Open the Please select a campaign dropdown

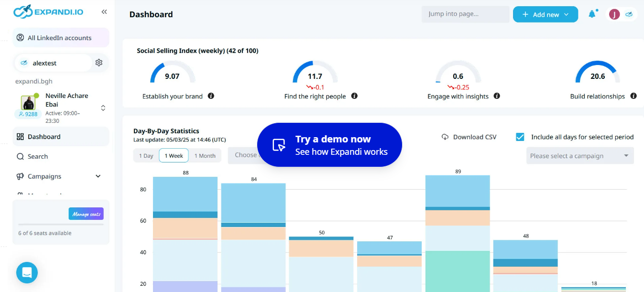580,156
